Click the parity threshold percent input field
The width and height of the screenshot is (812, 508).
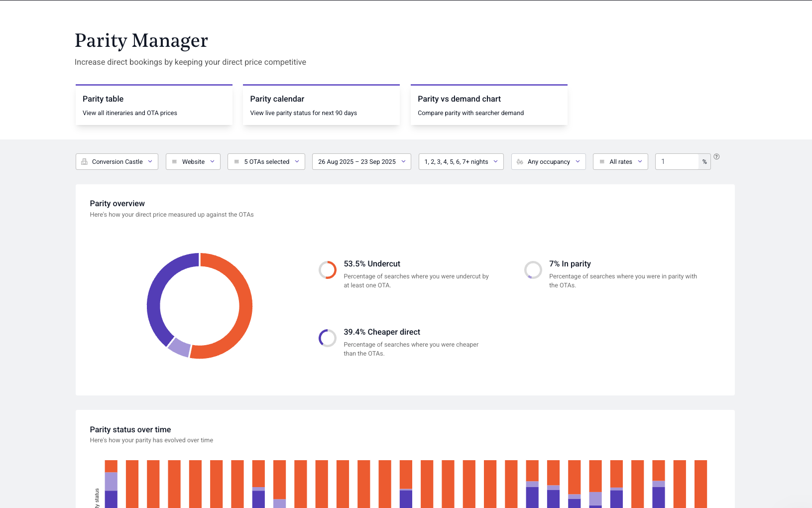(677, 162)
